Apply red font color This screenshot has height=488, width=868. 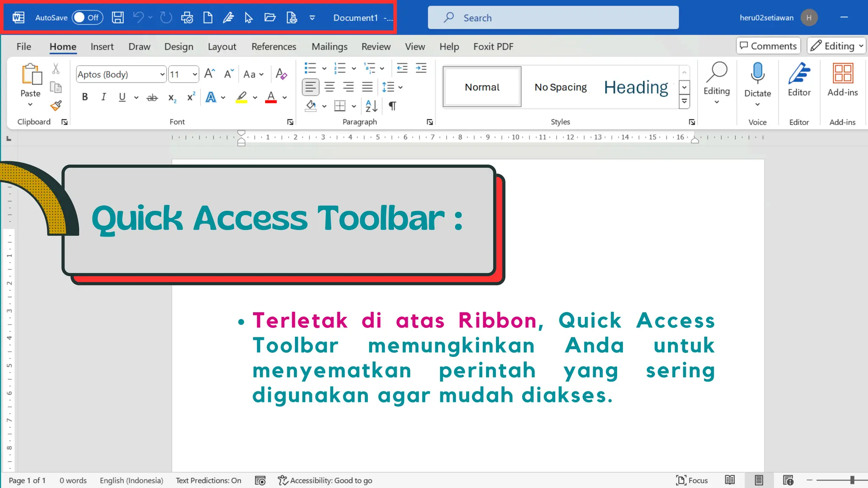271,97
